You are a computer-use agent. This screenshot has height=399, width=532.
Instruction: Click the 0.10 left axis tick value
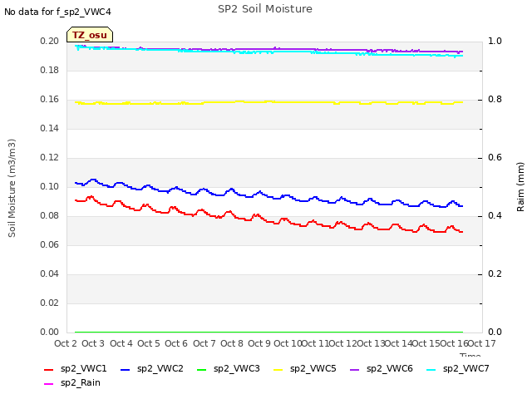(x=50, y=186)
